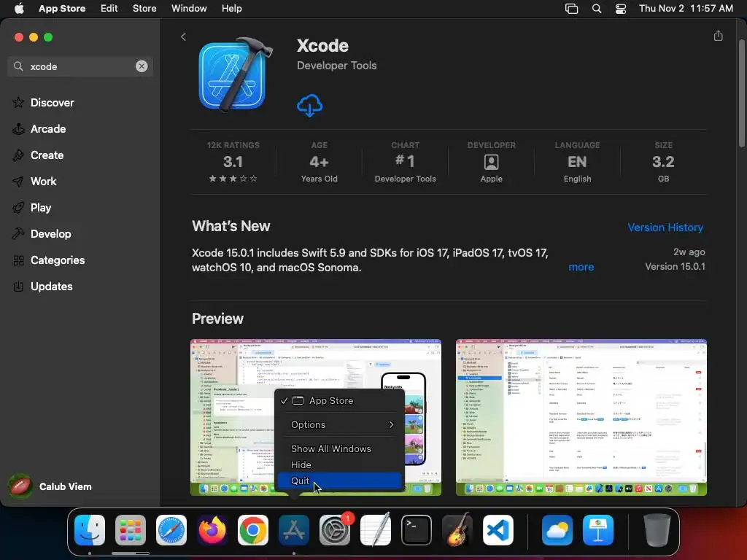
Task: Expand release notes with more link
Action: [x=581, y=267]
